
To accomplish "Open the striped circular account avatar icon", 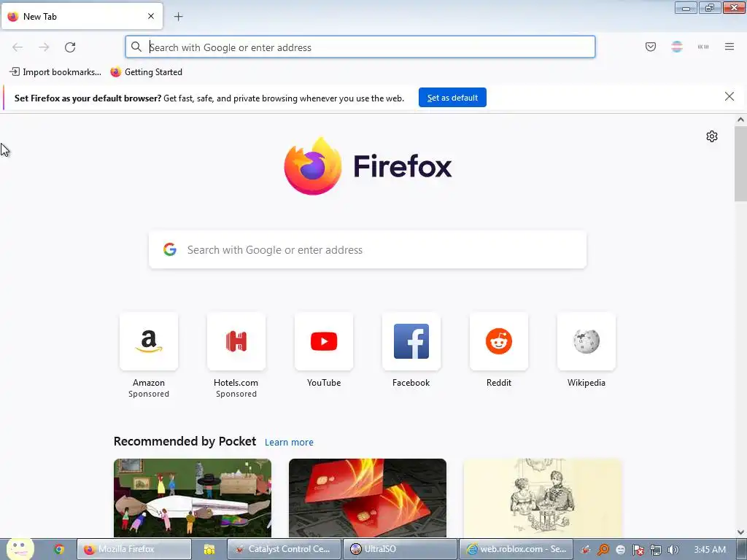I will [x=676, y=47].
